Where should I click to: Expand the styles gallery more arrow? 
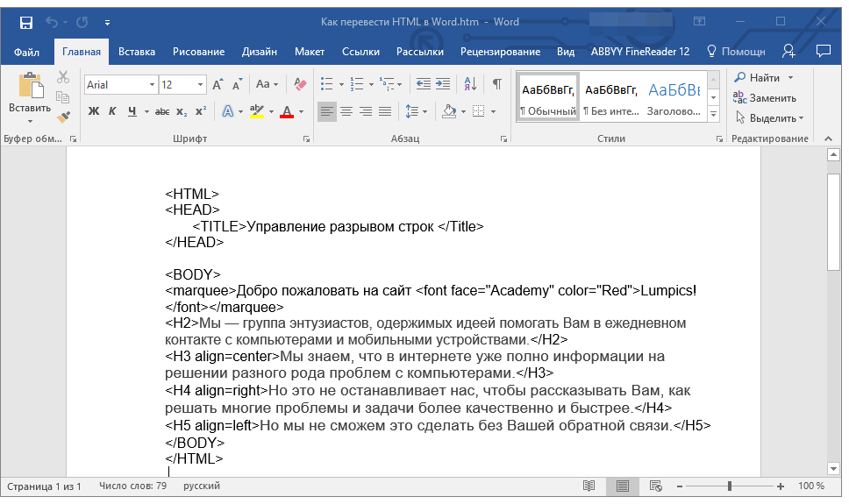point(714,115)
